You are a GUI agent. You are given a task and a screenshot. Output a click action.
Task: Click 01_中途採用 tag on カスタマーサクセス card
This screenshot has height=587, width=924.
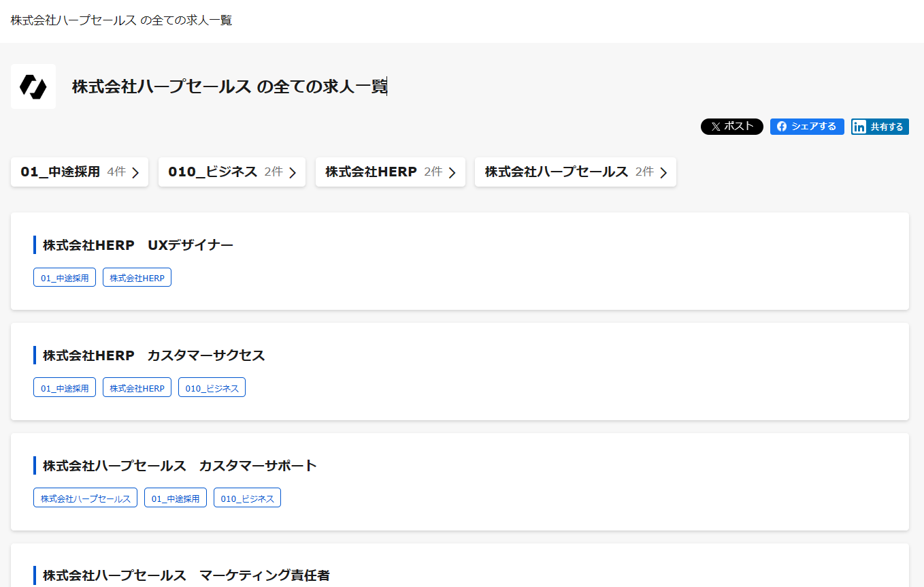(65, 387)
